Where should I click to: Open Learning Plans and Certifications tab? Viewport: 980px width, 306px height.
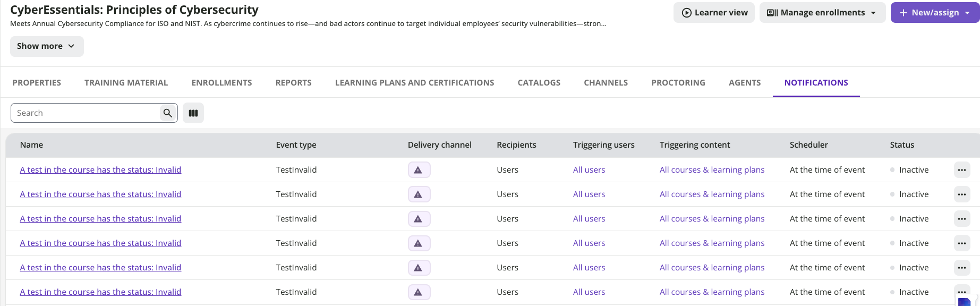(415, 83)
